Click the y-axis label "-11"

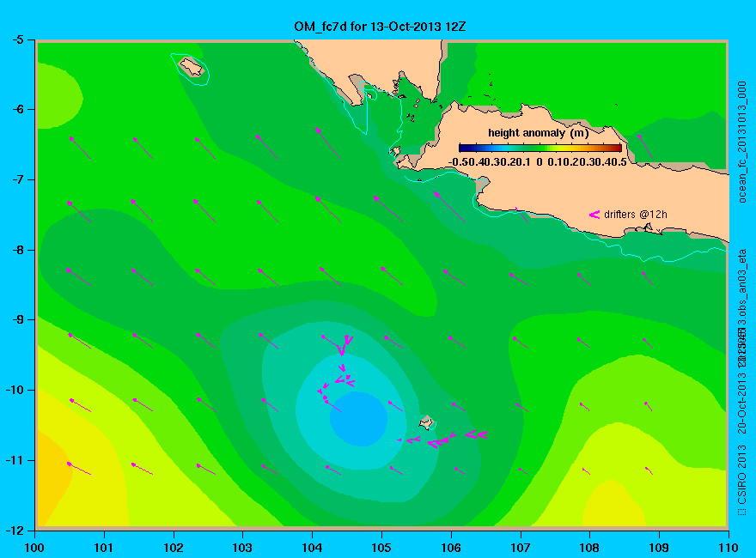[14, 460]
